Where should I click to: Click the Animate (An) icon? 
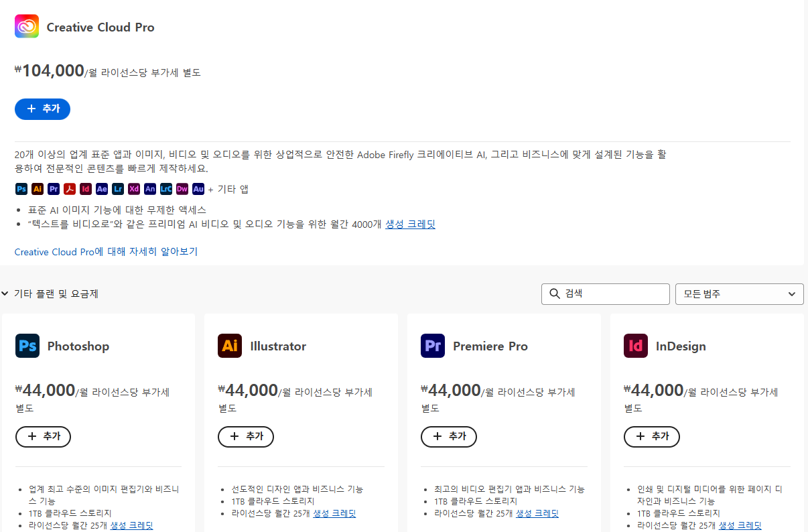[x=150, y=189]
